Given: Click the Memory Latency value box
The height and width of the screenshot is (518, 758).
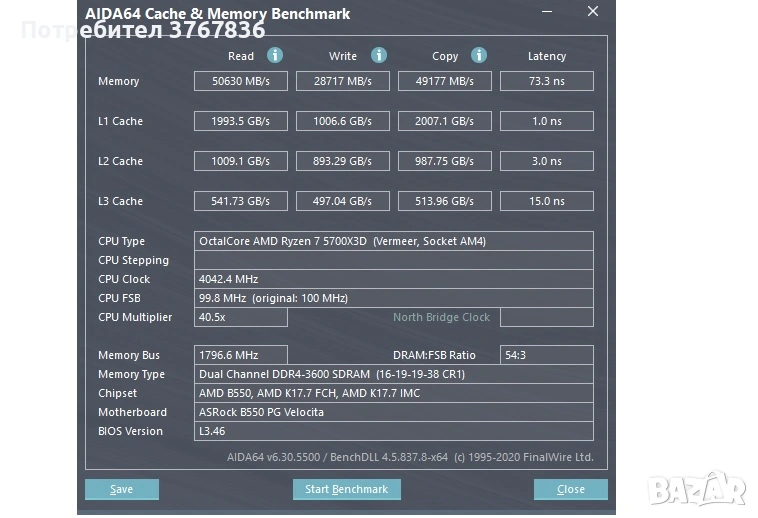Looking at the screenshot, I should coord(546,81).
